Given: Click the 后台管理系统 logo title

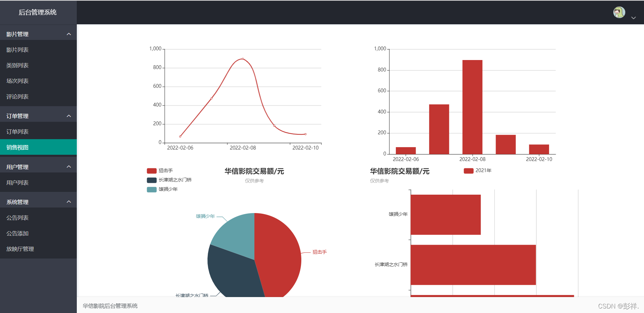Looking at the screenshot, I should coord(38,12).
